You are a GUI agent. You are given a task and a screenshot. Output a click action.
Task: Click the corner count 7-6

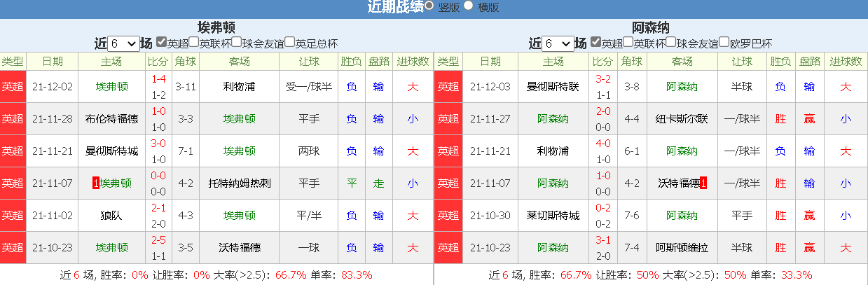(x=632, y=216)
